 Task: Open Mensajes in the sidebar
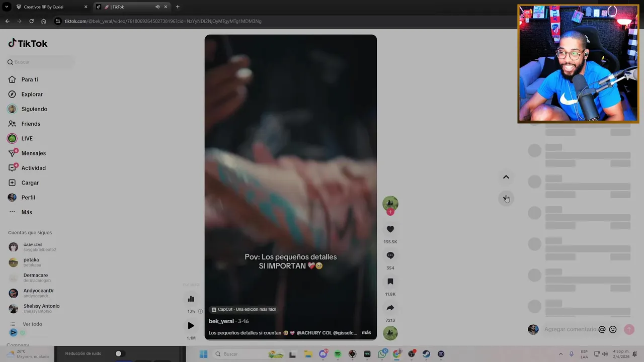[x=27, y=153]
